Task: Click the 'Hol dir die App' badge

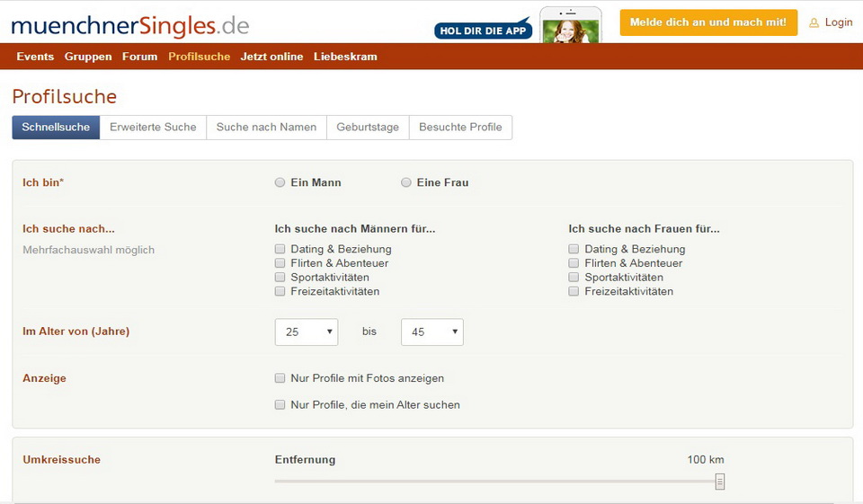Action: (483, 30)
